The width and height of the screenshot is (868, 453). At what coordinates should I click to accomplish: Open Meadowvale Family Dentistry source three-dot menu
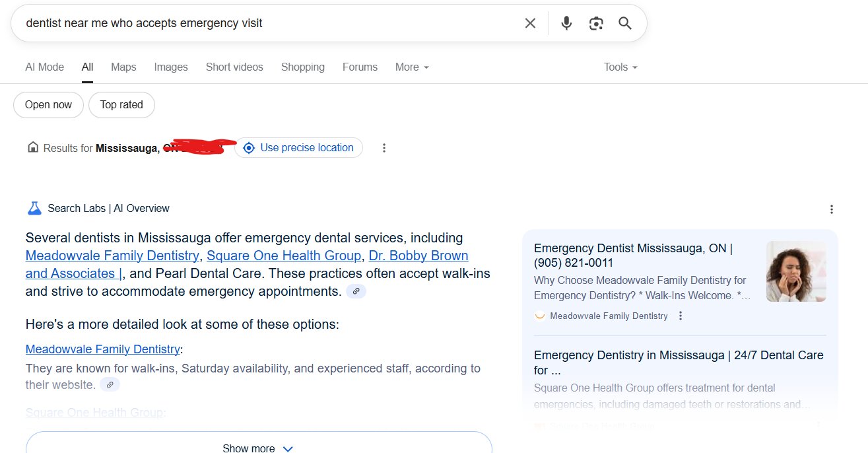click(681, 316)
